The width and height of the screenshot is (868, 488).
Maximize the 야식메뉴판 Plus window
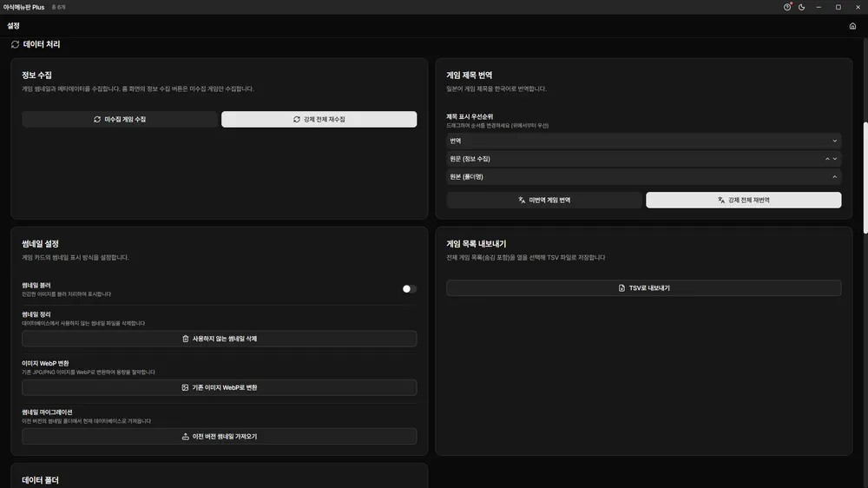(838, 7)
